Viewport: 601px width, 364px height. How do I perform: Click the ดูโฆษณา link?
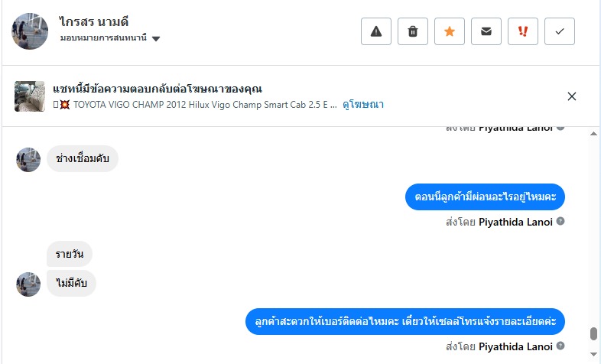[x=363, y=104]
